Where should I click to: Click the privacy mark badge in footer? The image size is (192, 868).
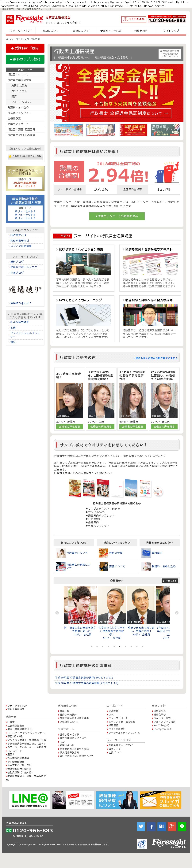click(x=142, y=844)
